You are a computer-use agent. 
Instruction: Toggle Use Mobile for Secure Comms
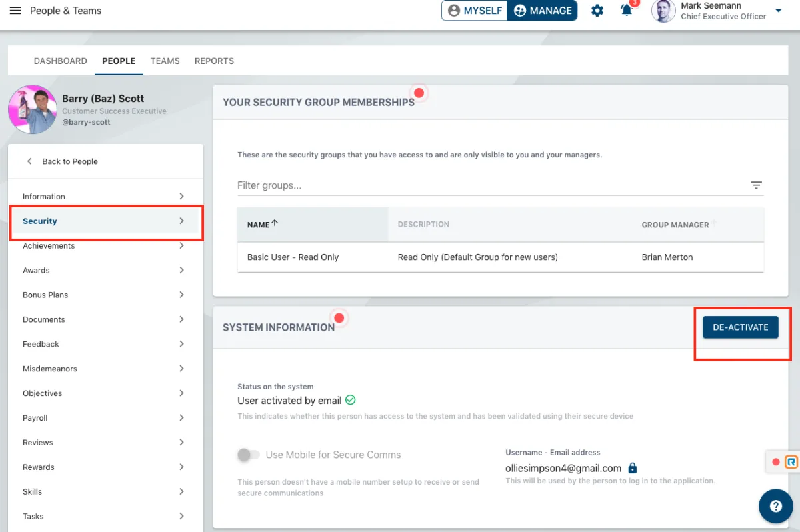coord(248,455)
